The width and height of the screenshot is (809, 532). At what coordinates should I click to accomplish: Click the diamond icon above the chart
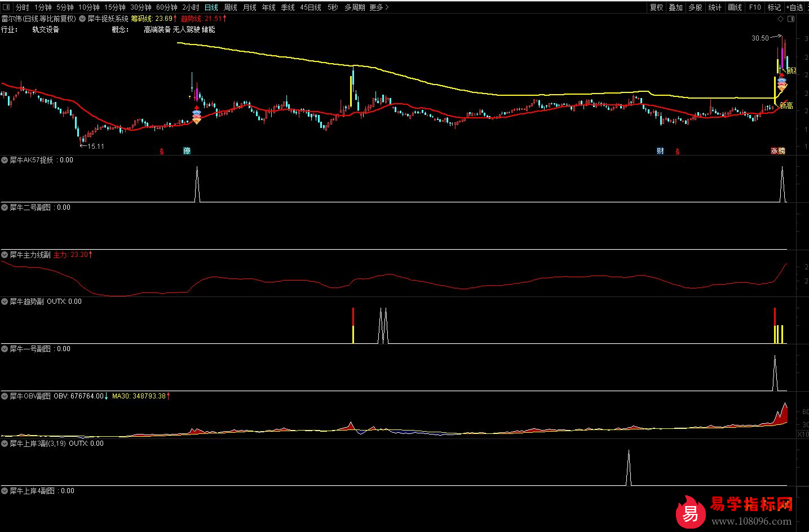(780, 19)
